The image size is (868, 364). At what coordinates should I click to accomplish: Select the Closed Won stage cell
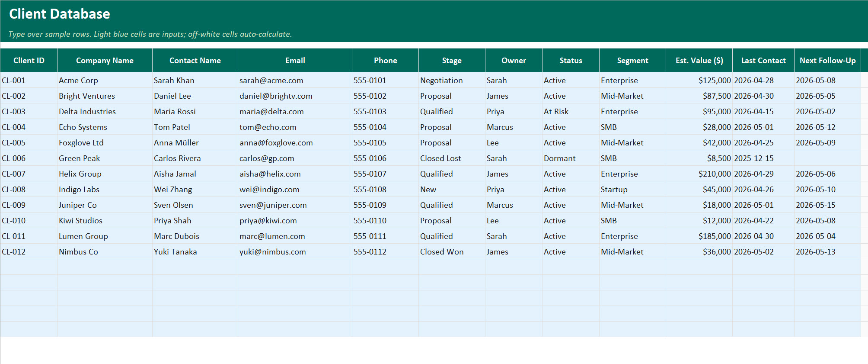[x=452, y=251]
